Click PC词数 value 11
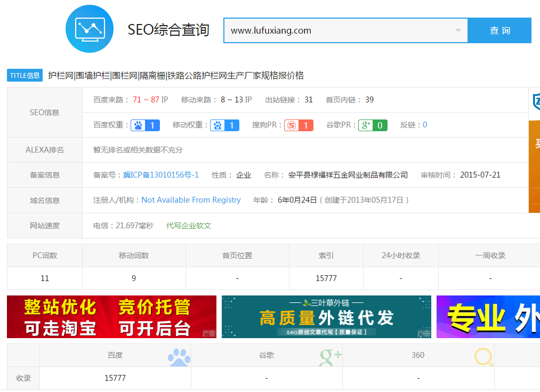540x392 pixels. [x=45, y=278]
